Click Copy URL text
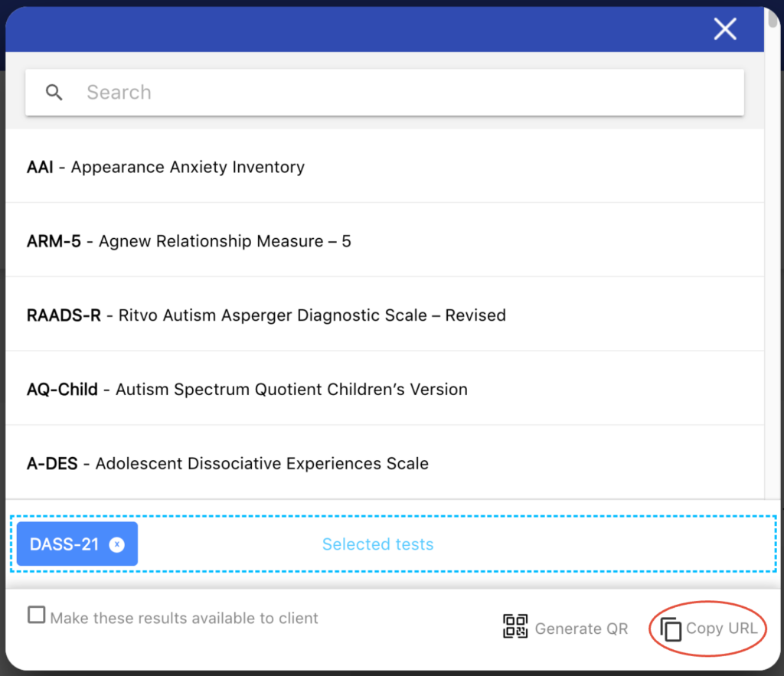 point(721,628)
